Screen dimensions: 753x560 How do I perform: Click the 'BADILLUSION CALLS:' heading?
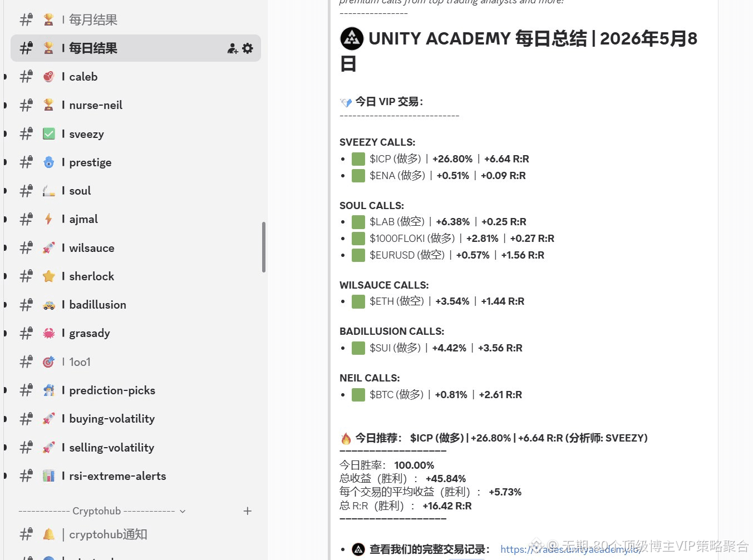point(392,331)
